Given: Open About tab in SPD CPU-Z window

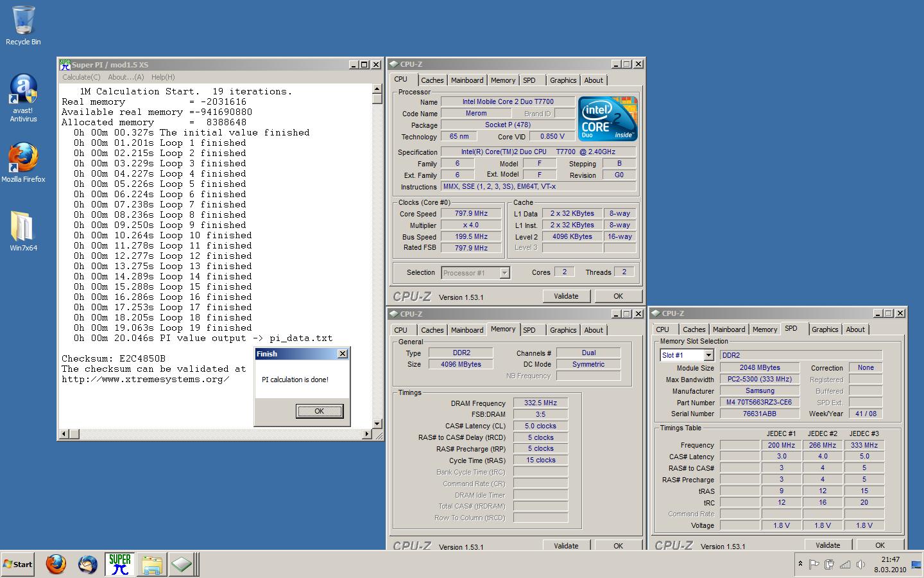Looking at the screenshot, I should coord(855,329).
